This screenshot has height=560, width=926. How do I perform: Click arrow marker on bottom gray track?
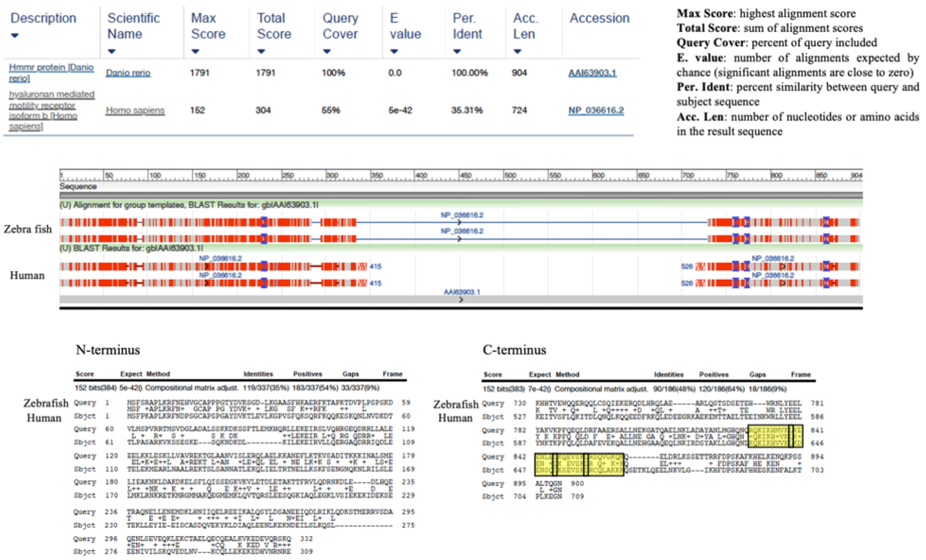tap(461, 300)
